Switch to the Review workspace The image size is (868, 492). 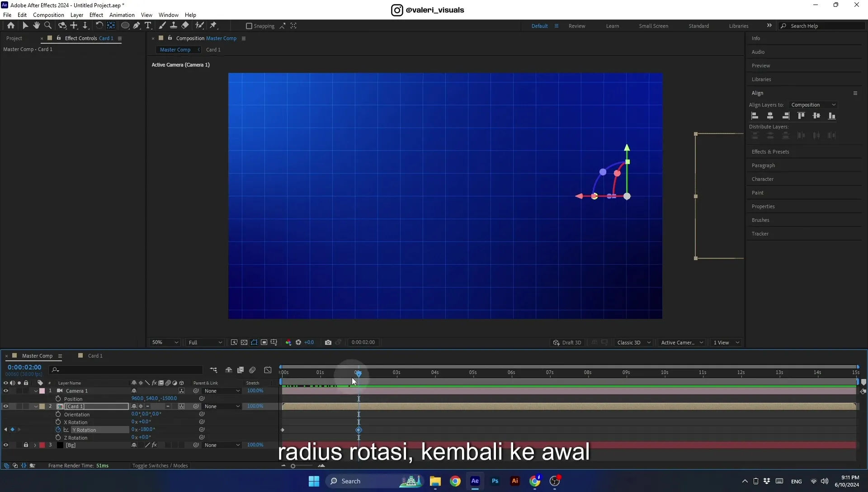pyautogui.click(x=576, y=26)
